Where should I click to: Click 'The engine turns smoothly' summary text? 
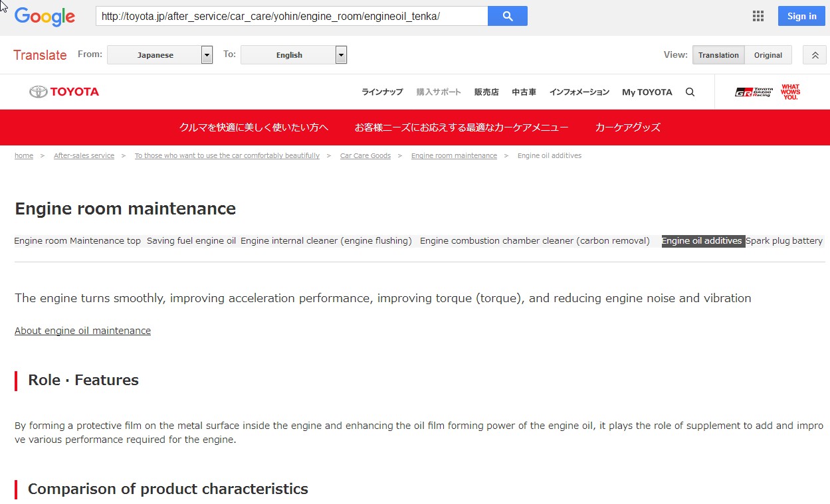click(383, 298)
